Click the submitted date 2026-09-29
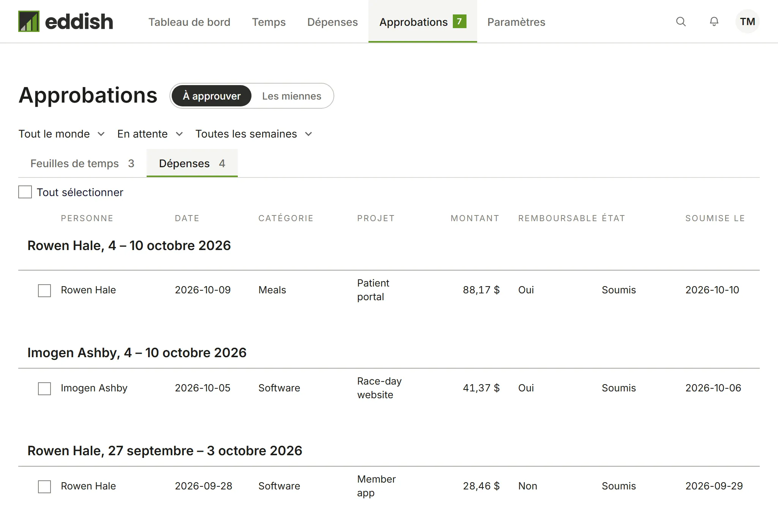Image resolution: width=778 pixels, height=532 pixels. 714,486
